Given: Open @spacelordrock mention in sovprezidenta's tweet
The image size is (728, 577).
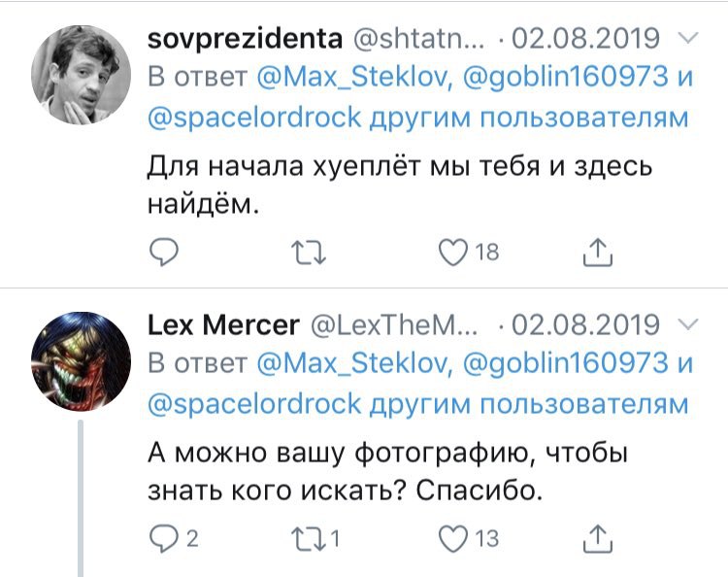Looking at the screenshot, I should tap(254, 118).
